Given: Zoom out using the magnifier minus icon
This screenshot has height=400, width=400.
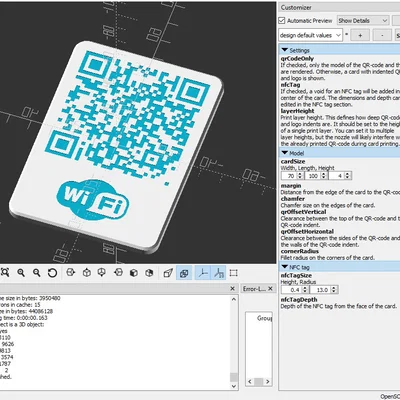Looking at the screenshot, I should [x=36, y=273].
